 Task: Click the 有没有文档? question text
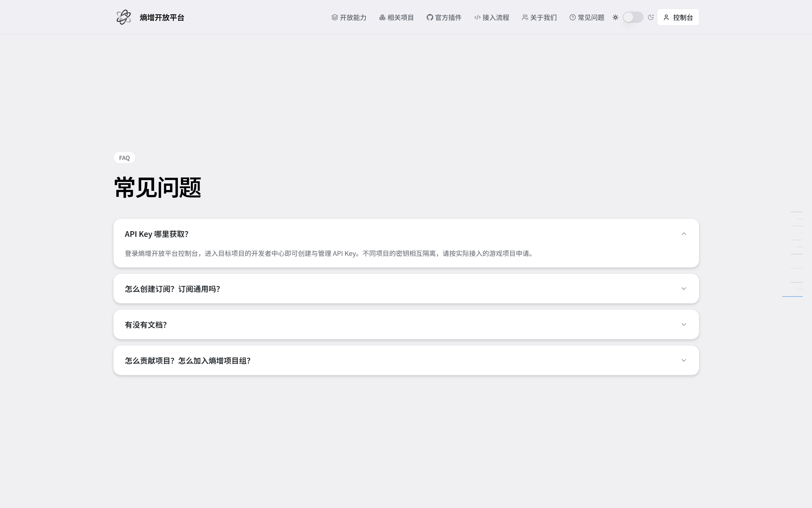[146, 325]
